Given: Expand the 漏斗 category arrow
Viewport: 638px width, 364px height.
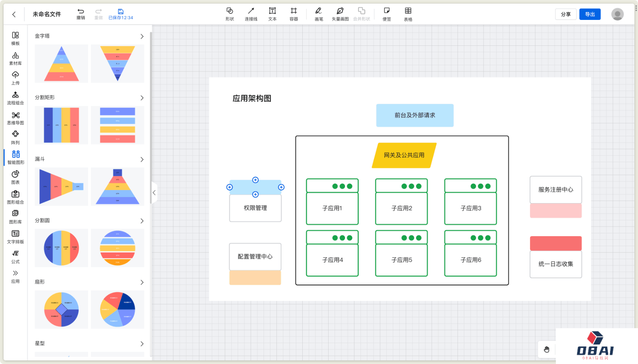Looking at the screenshot, I should tap(142, 159).
